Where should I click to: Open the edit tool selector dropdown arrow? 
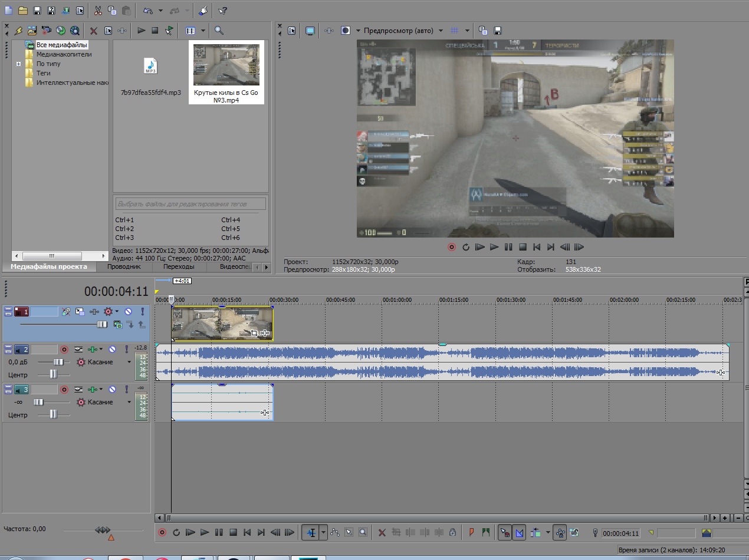[x=323, y=532]
